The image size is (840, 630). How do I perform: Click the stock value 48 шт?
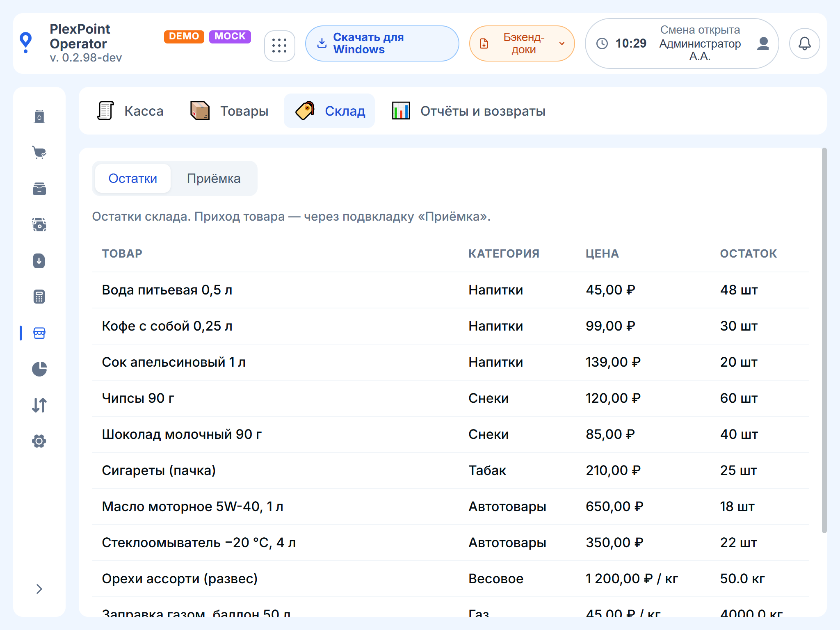tap(739, 290)
